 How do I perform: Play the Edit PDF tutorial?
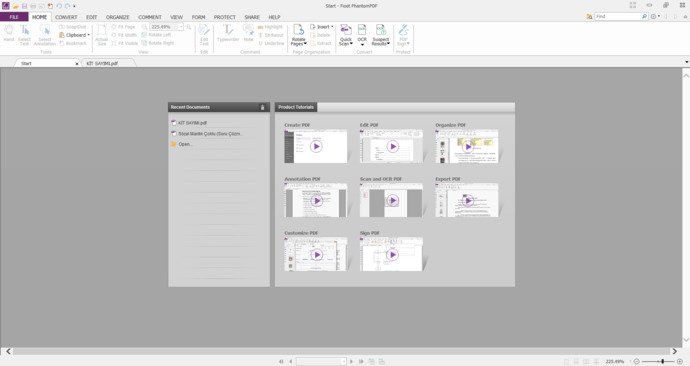392,146
